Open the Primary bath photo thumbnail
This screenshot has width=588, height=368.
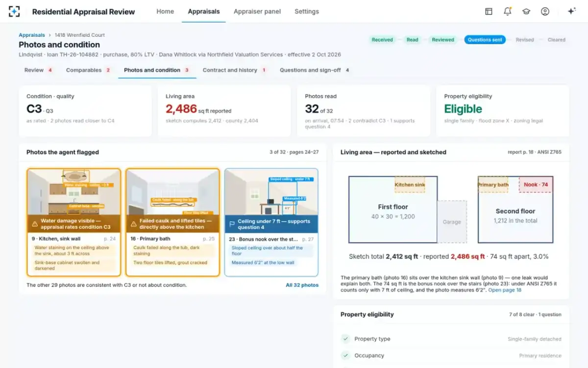tap(172, 201)
